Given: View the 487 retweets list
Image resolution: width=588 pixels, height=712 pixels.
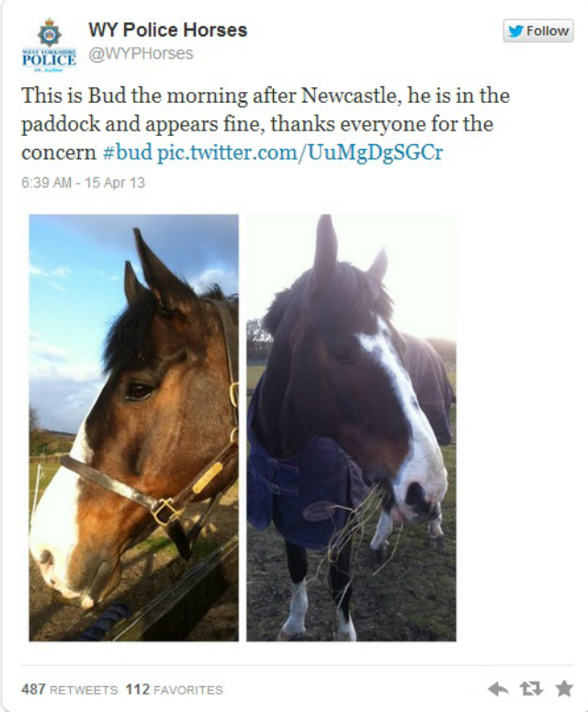Looking at the screenshot, I should (x=70, y=689).
